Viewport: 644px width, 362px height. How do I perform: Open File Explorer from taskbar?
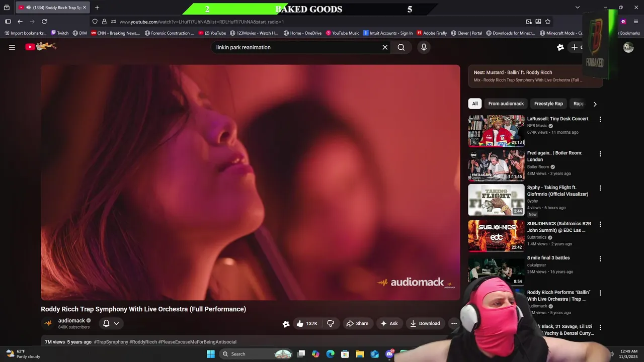coord(360,354)
